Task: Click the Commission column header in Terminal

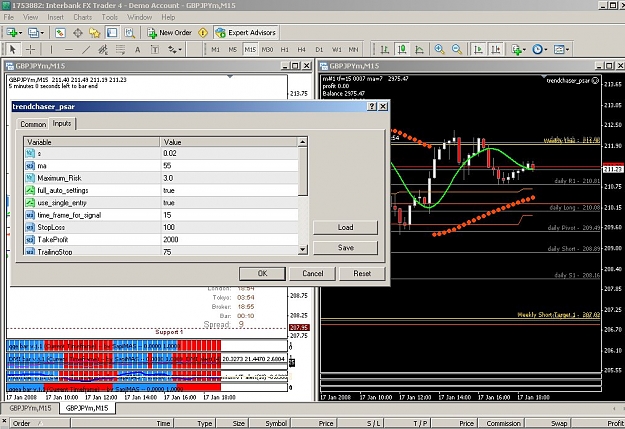Action: pos(503,423)
